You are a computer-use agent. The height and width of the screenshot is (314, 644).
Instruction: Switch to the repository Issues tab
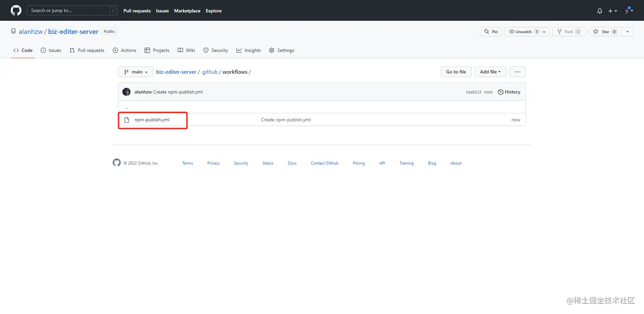point(51,50)
